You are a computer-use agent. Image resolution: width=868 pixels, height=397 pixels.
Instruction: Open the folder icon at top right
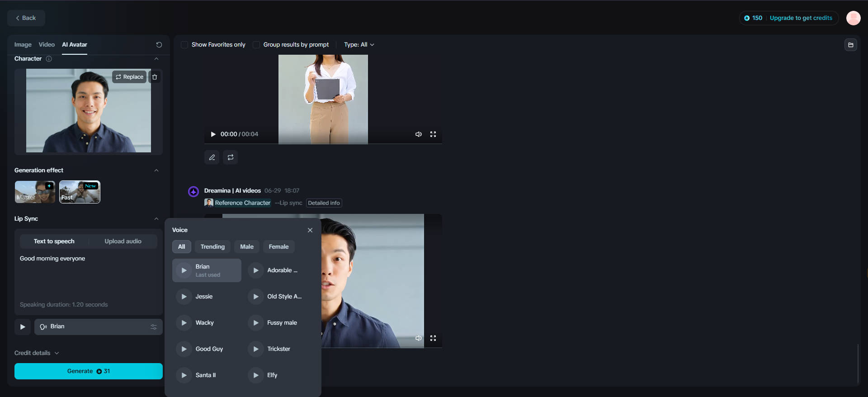[x=851, y=45]
